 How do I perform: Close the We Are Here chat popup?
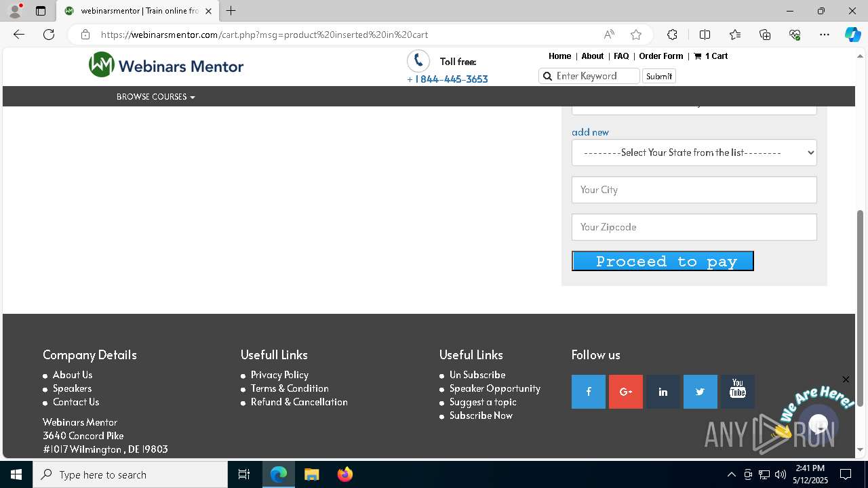(846, 379)
